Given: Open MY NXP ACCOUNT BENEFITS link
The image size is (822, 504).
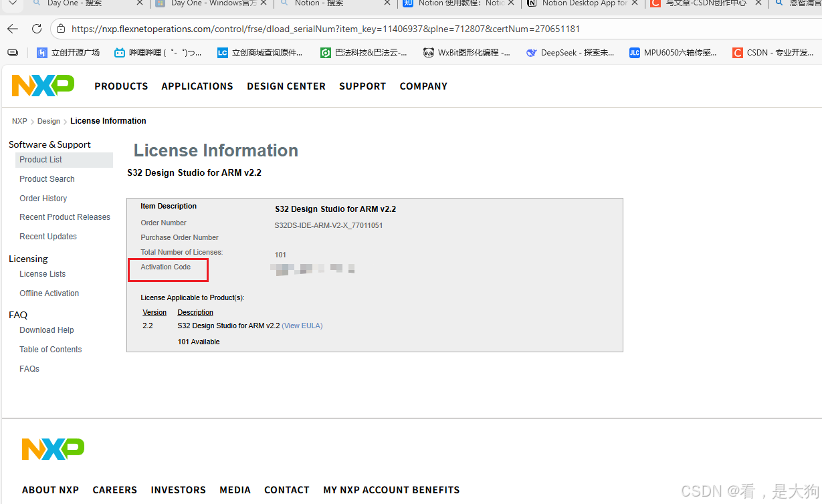Looking at the screenshot, I should click(391, 490).
